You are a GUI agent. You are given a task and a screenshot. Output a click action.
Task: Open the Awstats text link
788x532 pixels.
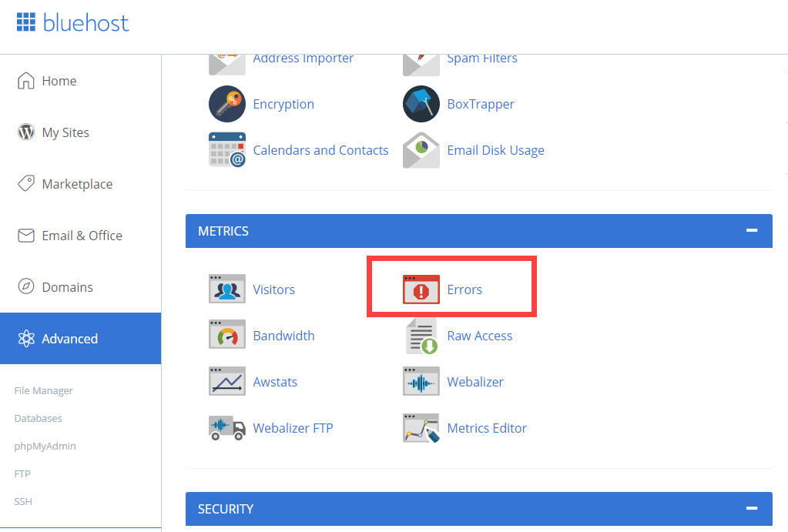[x=276, y=382]
